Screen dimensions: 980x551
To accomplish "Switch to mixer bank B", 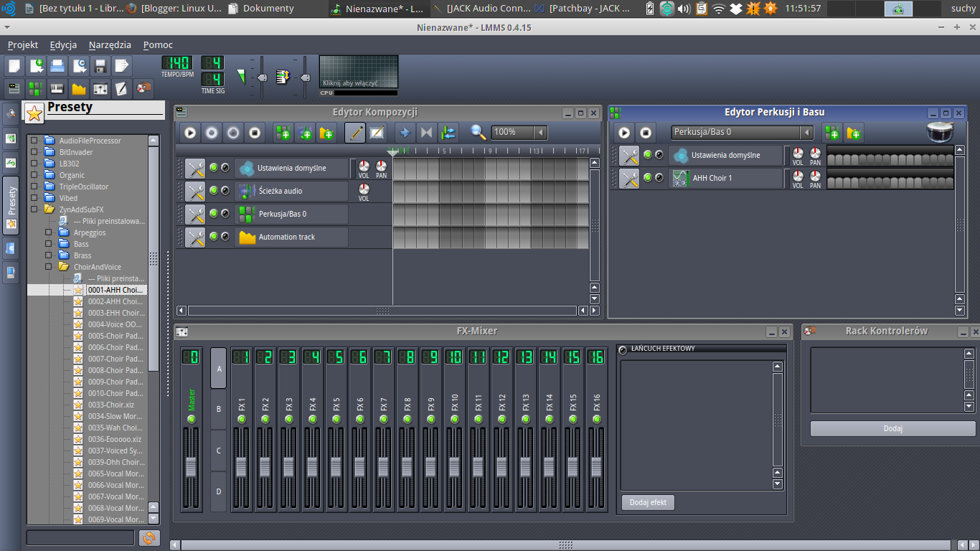I will coord(218,408).
